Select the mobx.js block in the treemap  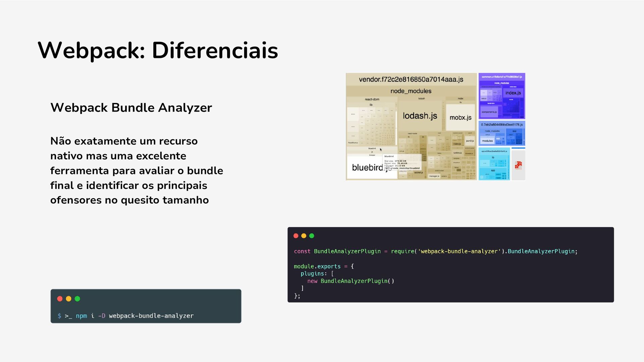click(461, 118)
